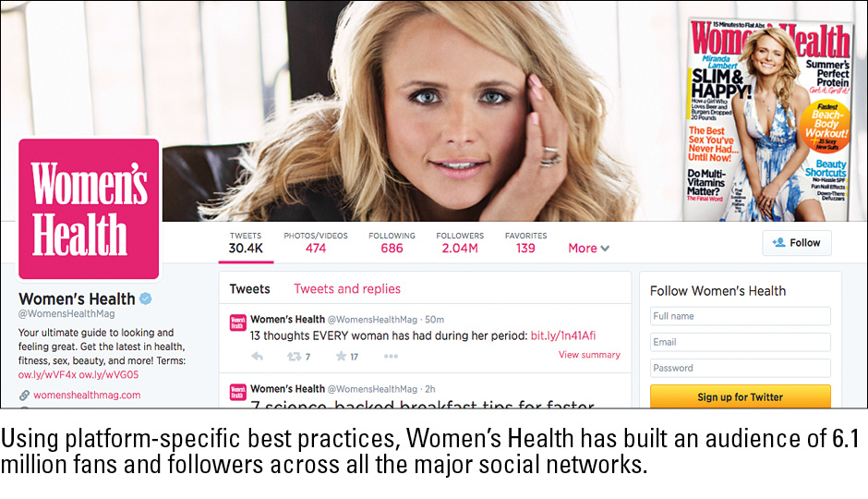This screenshot has height=499, width=868.
Task: Click the verified badge next to Women's Health
Action: click(x=146, y=299)
